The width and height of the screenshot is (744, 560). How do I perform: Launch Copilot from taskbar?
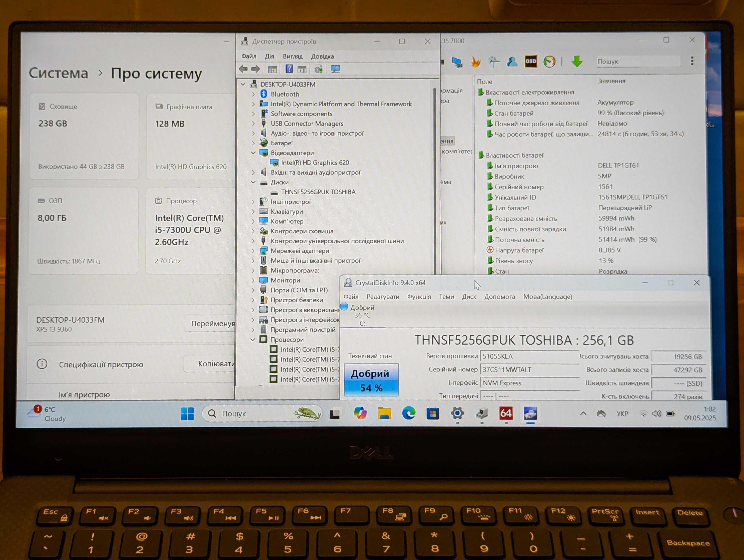point(360,413)
